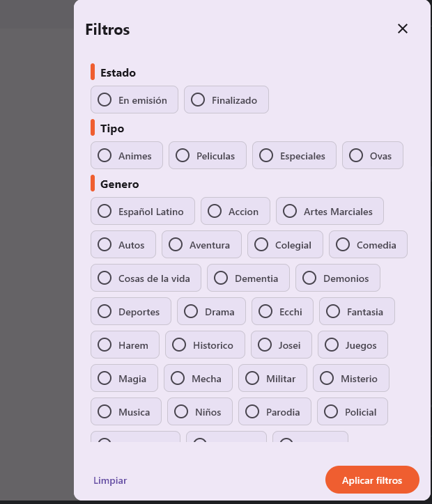The image size is (432, 504).
Task: Select Artes Marciales genre
Action: pyautogui.click(x=330, y=212)
